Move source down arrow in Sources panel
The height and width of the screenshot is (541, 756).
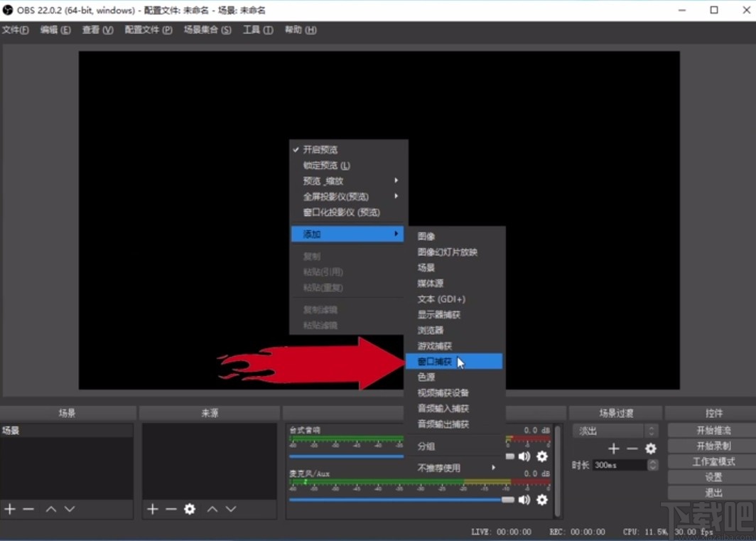(x=231, y=509)
